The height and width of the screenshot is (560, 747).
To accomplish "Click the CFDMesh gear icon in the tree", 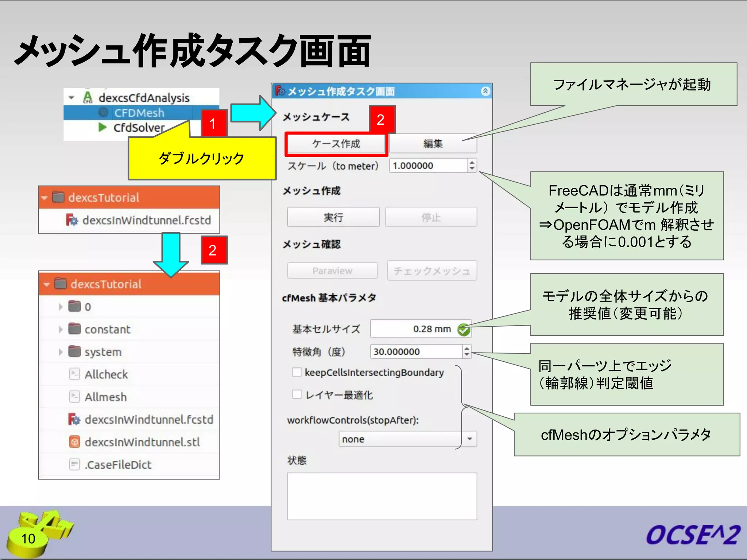I will coord(103,113).
